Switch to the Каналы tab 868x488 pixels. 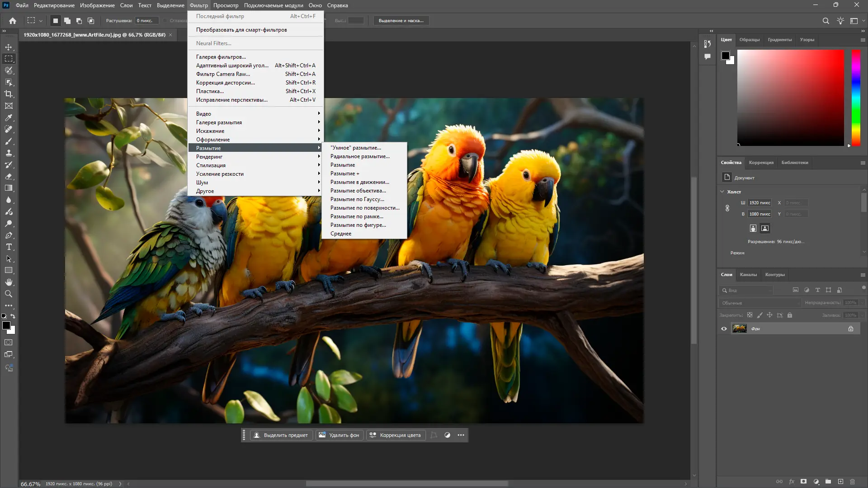coord(748,275)
